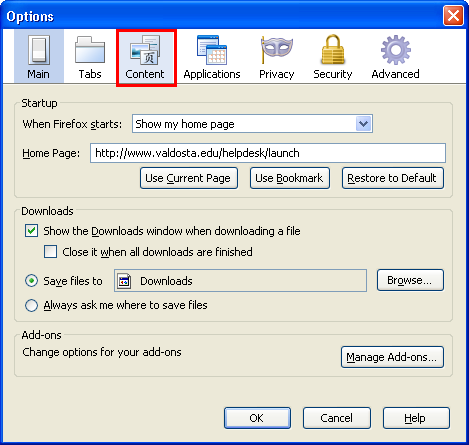Open the Content options panel icon
Screen dimensions: 469x445
(145, 50)
